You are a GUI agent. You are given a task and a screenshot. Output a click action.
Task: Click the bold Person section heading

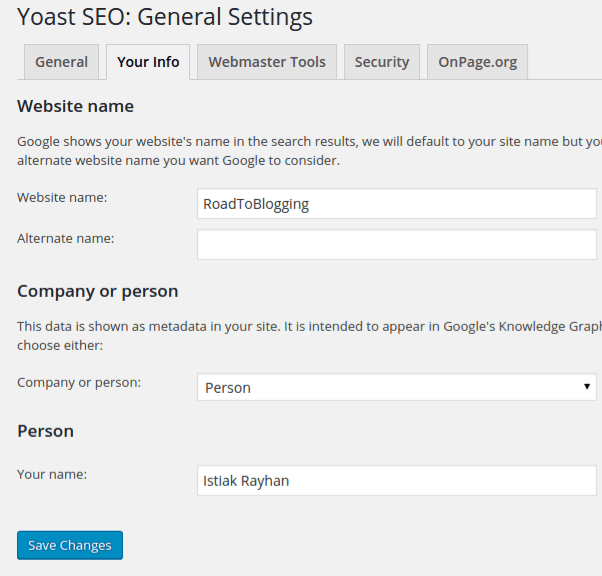(x=45, y=432)
